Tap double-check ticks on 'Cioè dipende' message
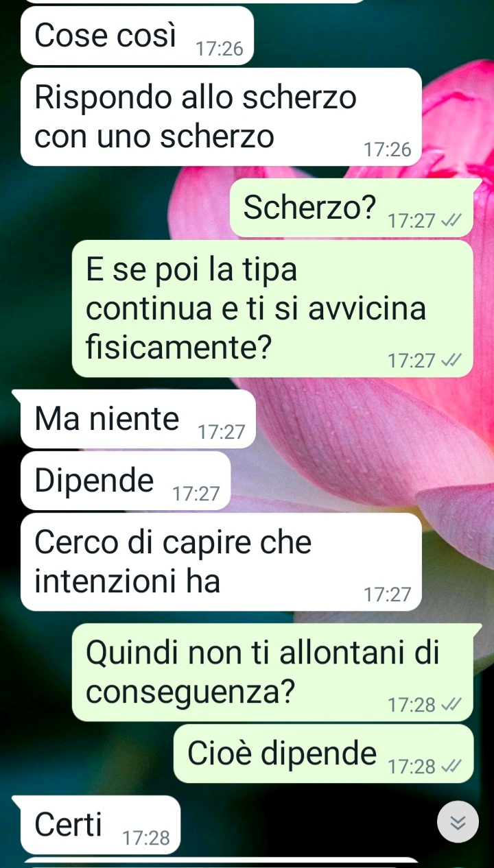The width and height of the screenshot is (494, 868). [453, 767]
